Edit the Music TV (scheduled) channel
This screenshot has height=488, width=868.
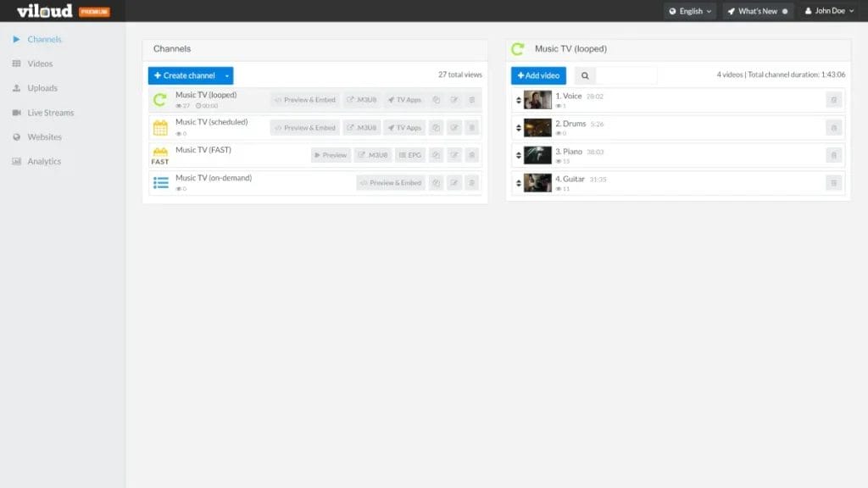[x=454, y=128]
